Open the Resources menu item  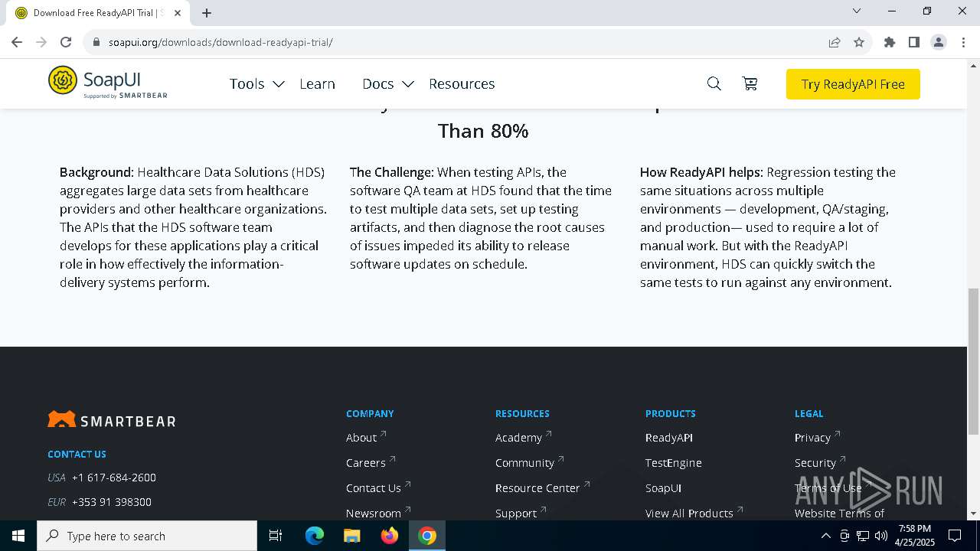[462, 83]
